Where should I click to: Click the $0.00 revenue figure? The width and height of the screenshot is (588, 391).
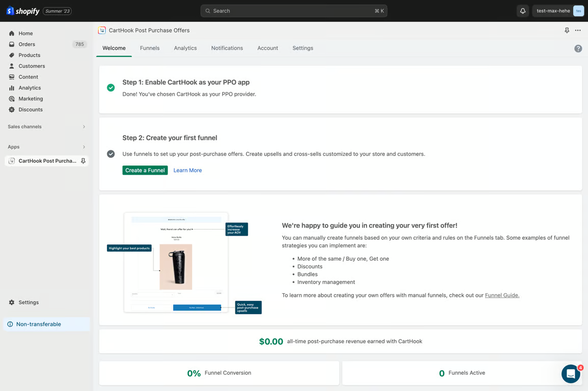(x=271, y=342)
